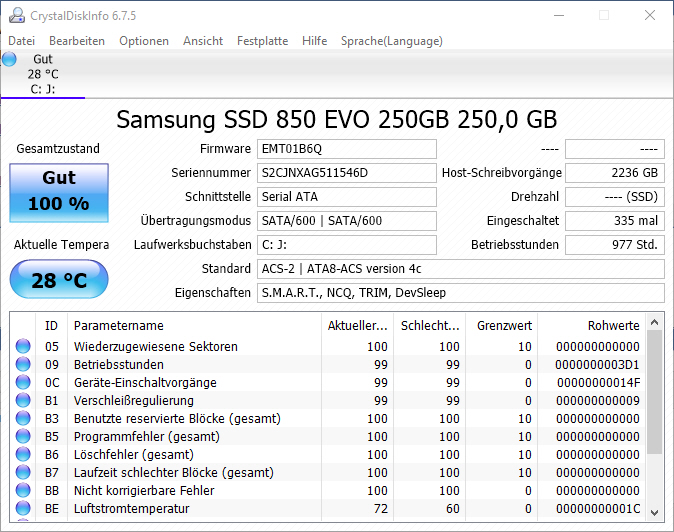674x532 pixels.
Task: Click the Gut 100 % health status button
Action: [59, 193]
